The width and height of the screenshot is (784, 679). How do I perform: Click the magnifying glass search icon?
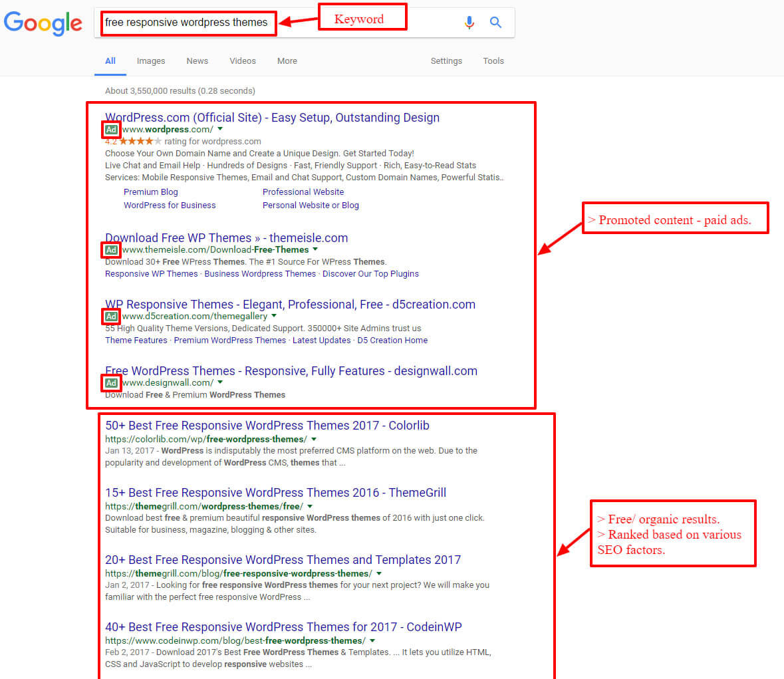click(x=495, y=22)
